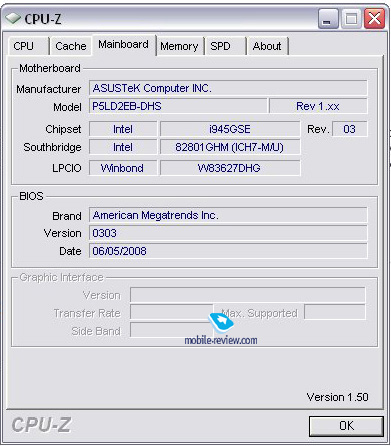Open the Memory tab

tap(179, 46)
